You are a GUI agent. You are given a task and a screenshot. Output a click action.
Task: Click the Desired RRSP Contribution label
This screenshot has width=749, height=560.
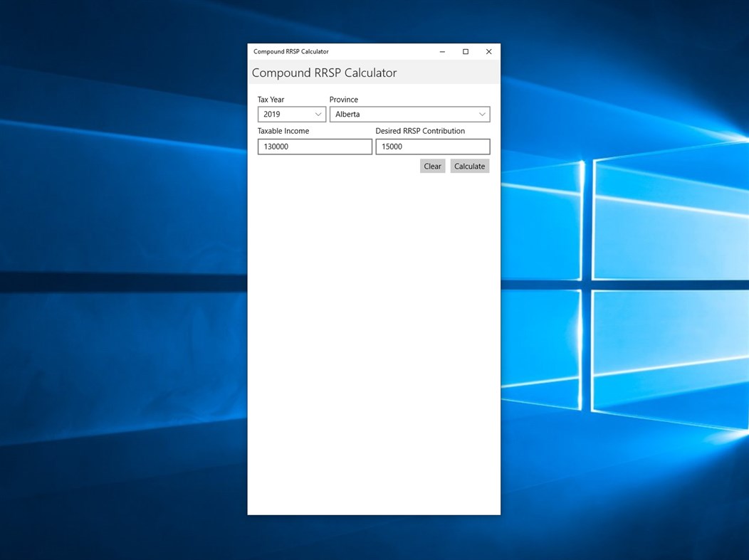tap(420, 131)
